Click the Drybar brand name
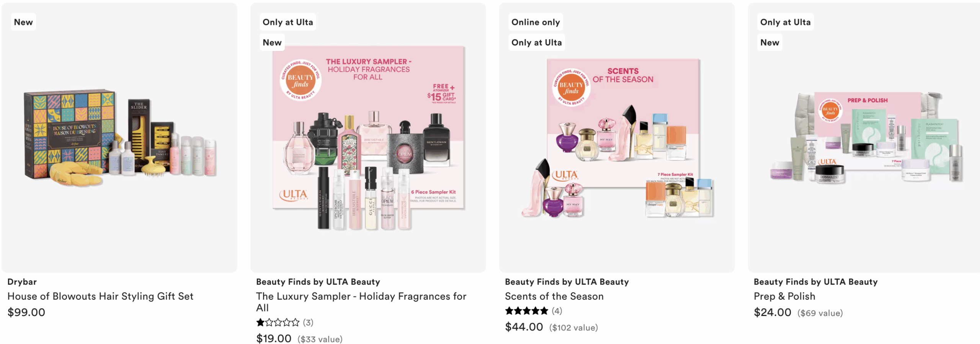Screen dimensions: 980x344 22,282
